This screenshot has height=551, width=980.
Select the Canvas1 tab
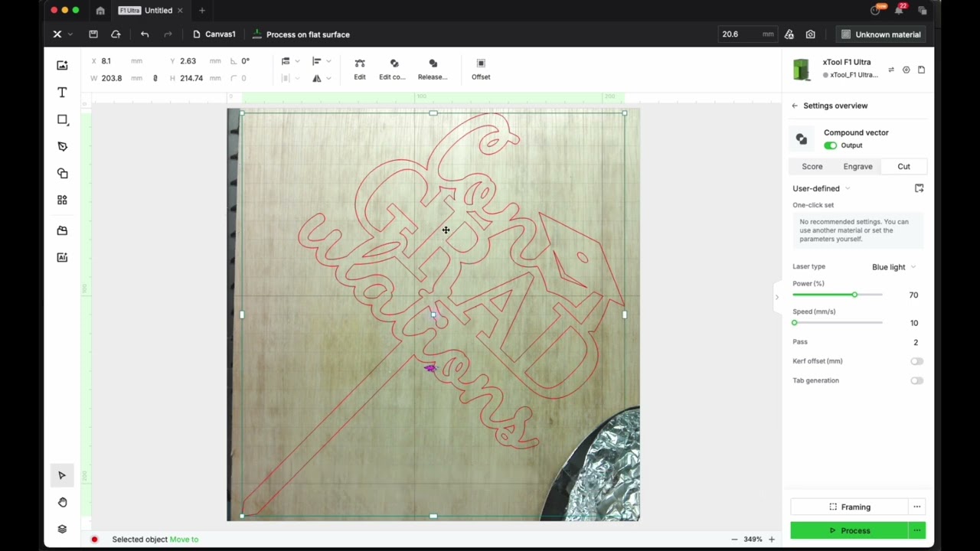(214, 34)
